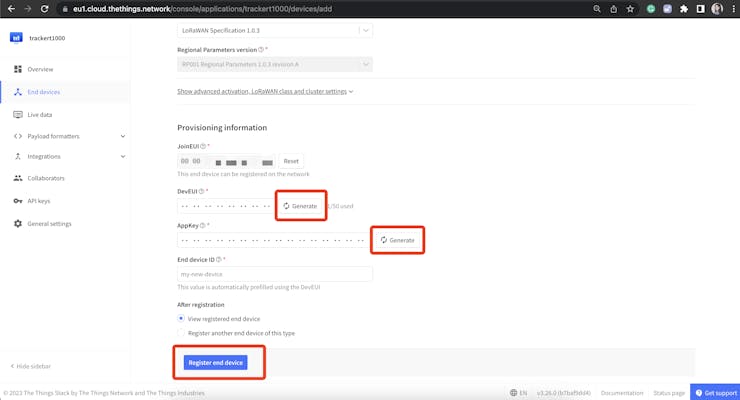
Task: Click the share page icon
Action: tap(614, 9)
